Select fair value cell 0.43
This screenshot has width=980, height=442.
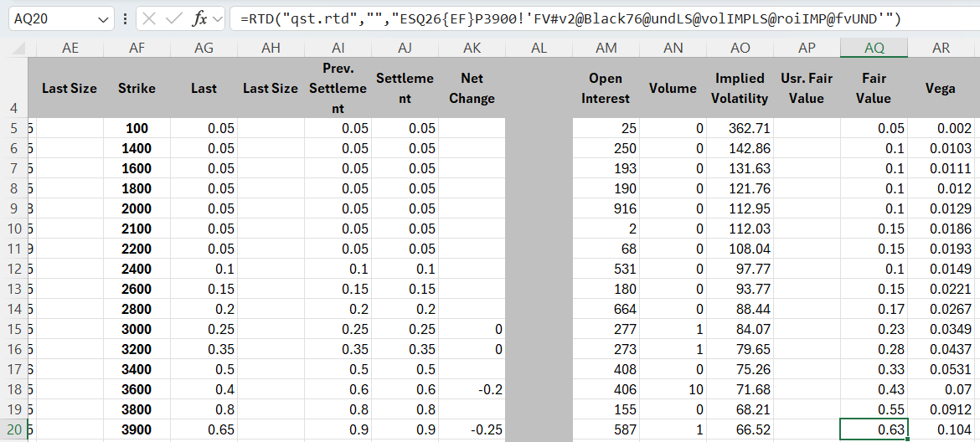coord(874,389)
